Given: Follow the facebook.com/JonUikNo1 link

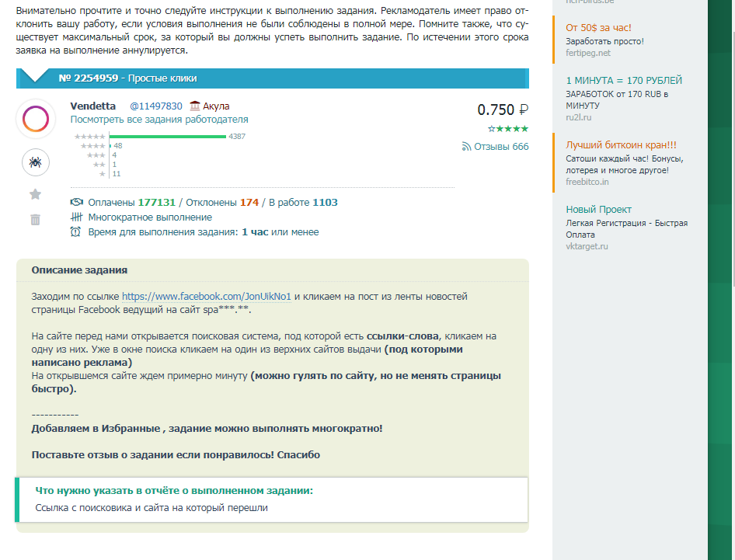Looking at the screenshot, I should click(207, 296).
